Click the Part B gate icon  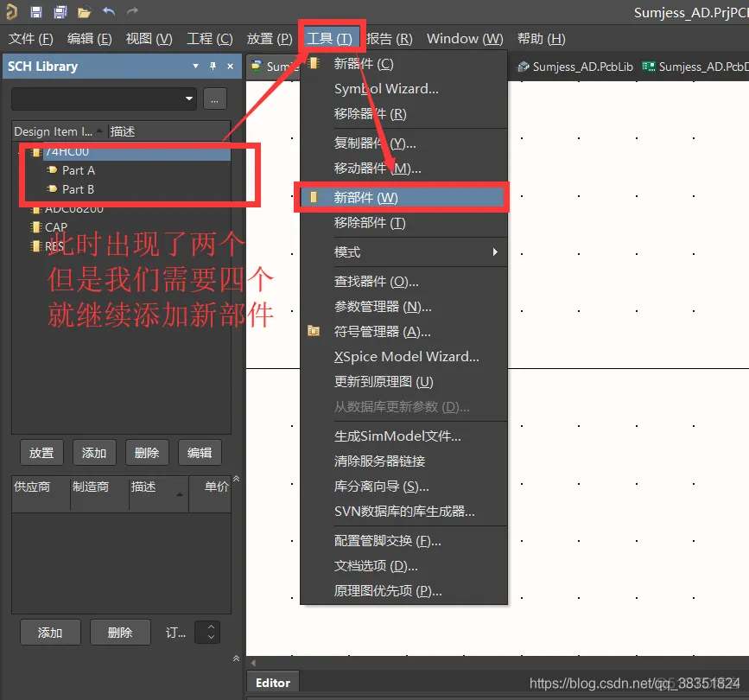click(52, 189)
